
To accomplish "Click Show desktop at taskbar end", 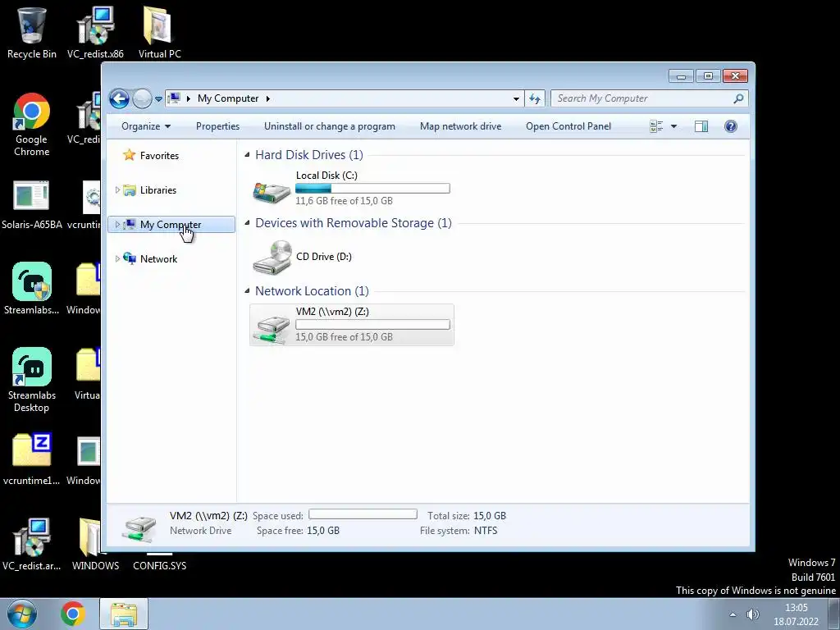I will coord(833,614).
